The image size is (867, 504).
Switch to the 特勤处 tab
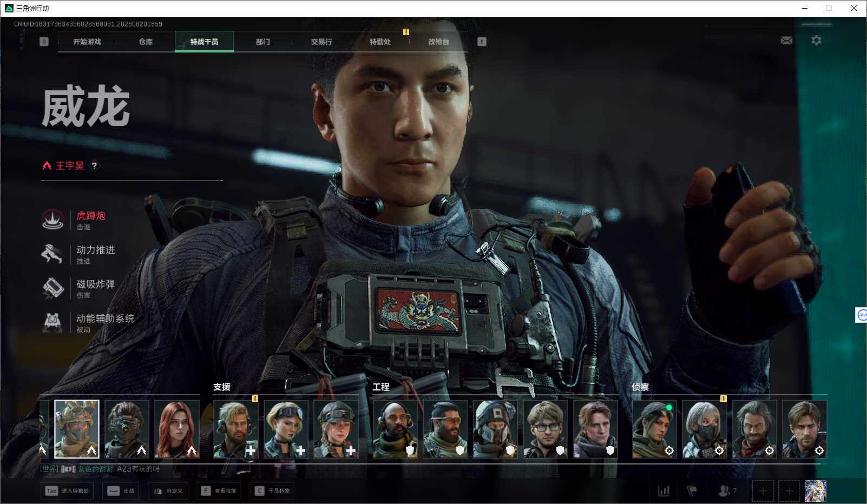(x=380, y=42)
